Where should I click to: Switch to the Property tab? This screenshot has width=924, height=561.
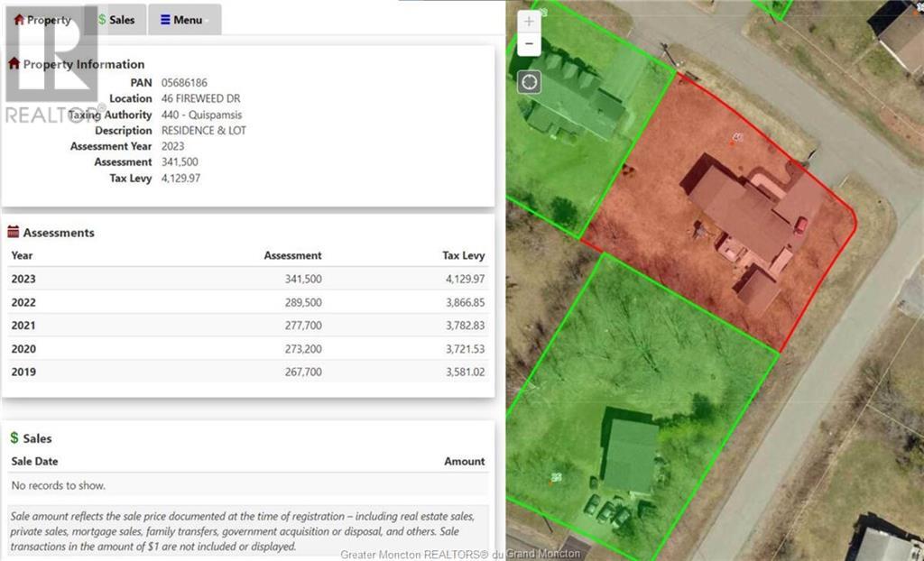(42, 20)
